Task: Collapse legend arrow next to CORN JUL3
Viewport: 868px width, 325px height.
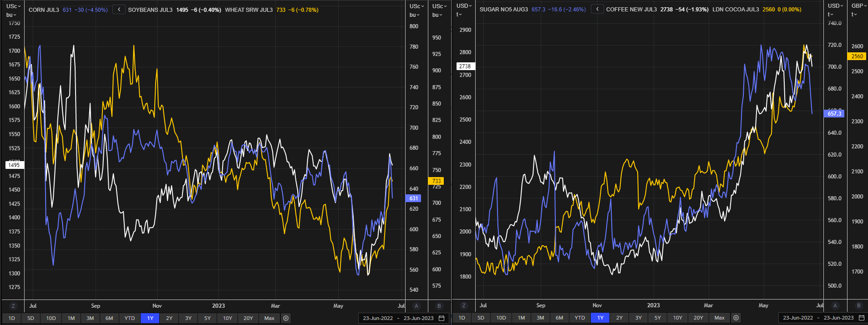Action: [x=119, y=10]
